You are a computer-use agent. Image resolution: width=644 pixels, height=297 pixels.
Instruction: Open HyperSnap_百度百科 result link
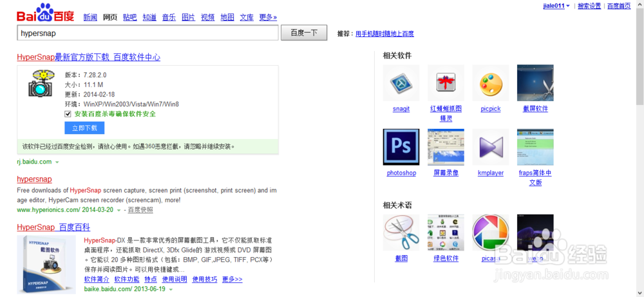pos(53,227)
